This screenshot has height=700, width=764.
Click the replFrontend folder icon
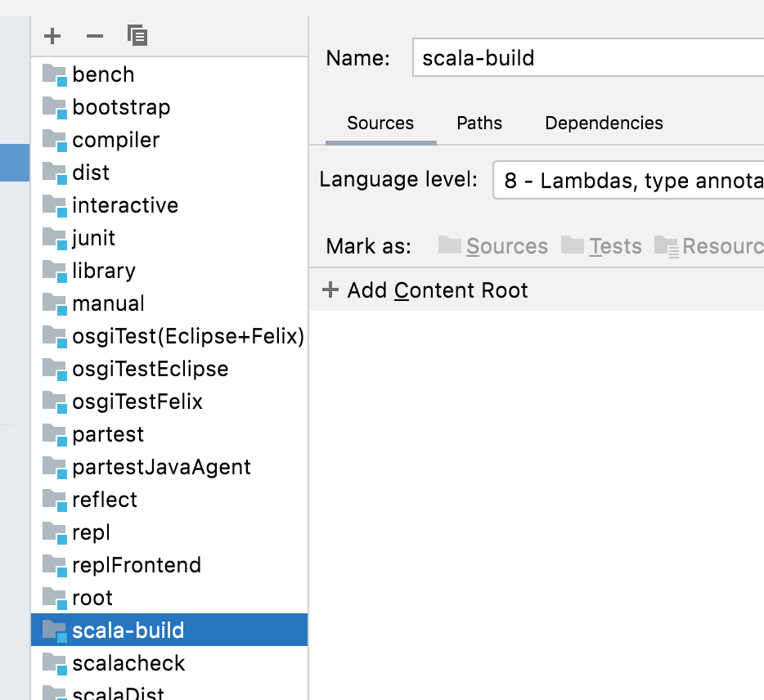[55, 566]
